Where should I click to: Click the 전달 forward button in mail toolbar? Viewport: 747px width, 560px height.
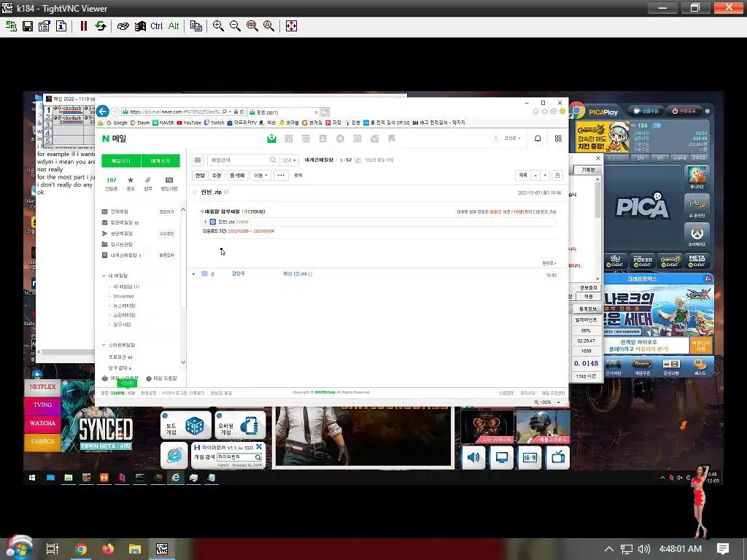(200, 175)
